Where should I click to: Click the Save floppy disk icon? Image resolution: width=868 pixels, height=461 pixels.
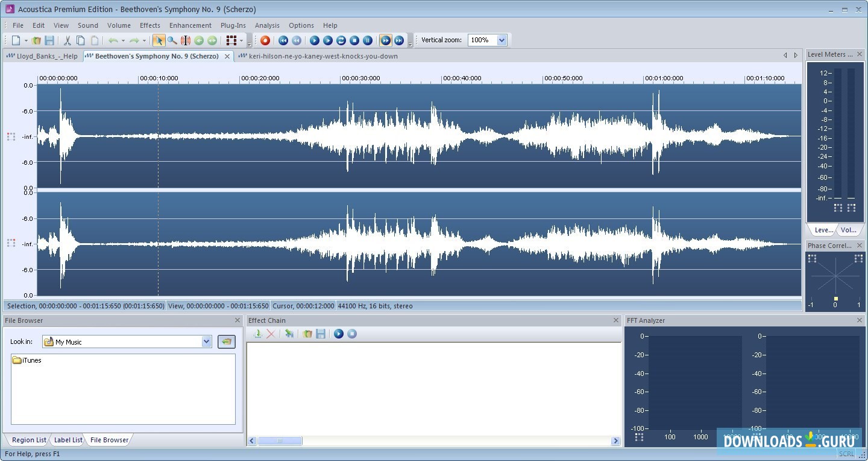49,40
